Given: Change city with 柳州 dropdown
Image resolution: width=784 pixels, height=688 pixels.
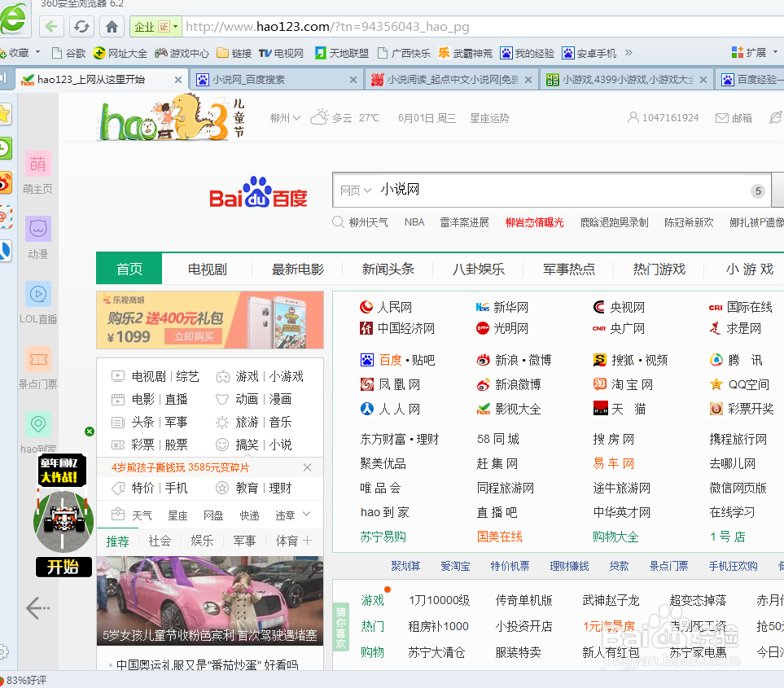Looking at the screenshot, I should (x=285, y=118).
